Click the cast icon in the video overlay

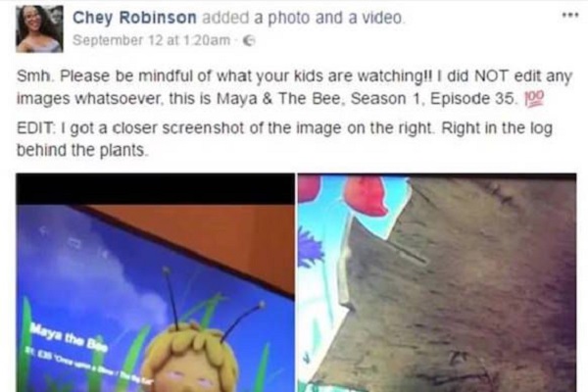coord(73,244)
